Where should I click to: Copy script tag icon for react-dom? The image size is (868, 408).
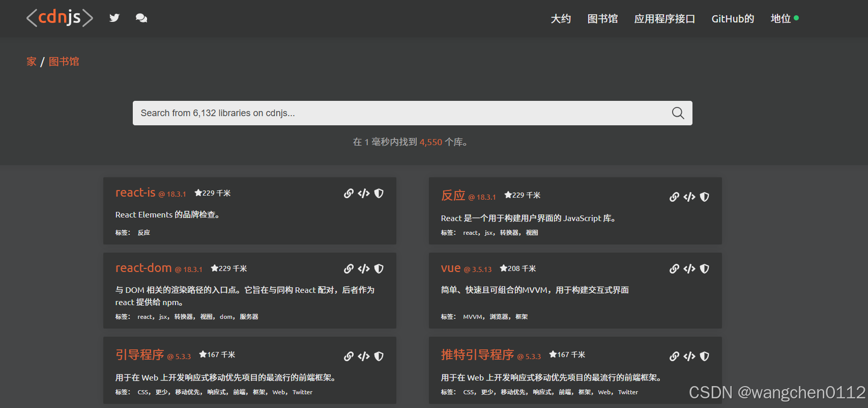(x=364, y=268)
